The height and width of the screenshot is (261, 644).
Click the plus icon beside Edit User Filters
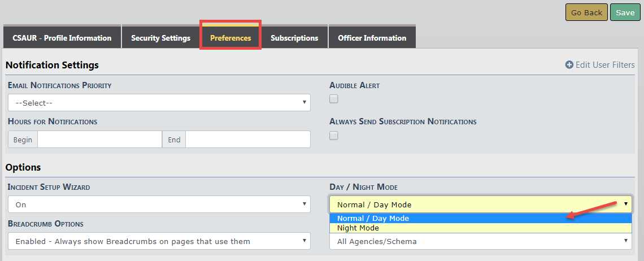click(569, 65)
